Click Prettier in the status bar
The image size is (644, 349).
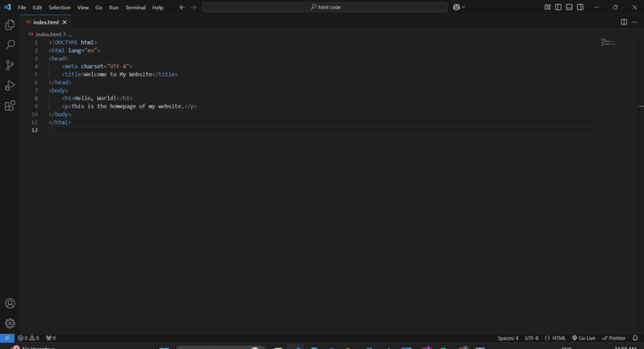(614, 338)
